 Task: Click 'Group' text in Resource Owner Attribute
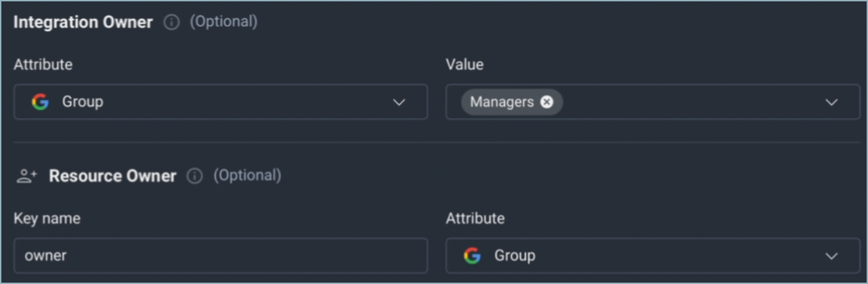coord(515,256)
